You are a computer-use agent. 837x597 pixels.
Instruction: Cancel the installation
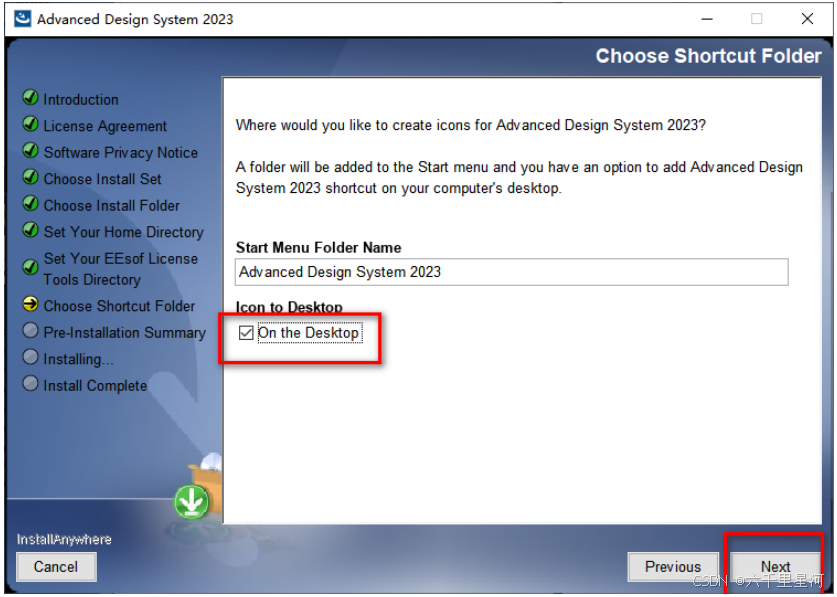coord(55,567)
